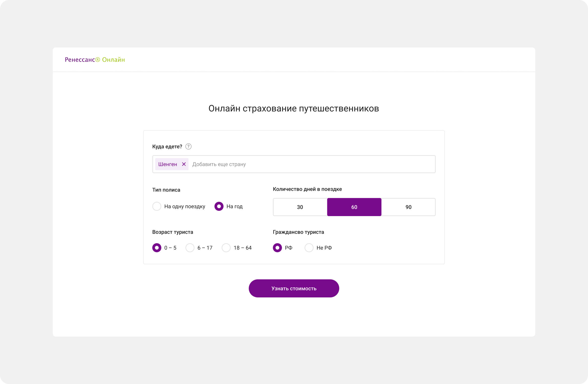
Task: Remove the Шенген country tag
Action: click(184, 164)
